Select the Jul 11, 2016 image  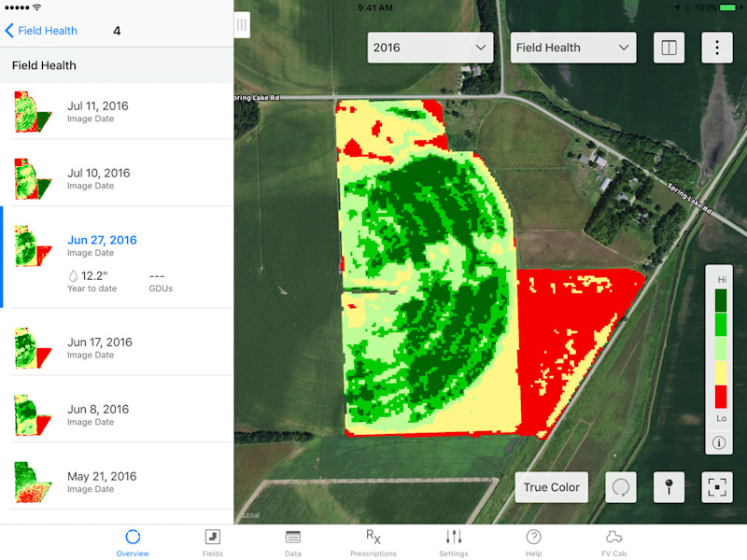(117, 112)
